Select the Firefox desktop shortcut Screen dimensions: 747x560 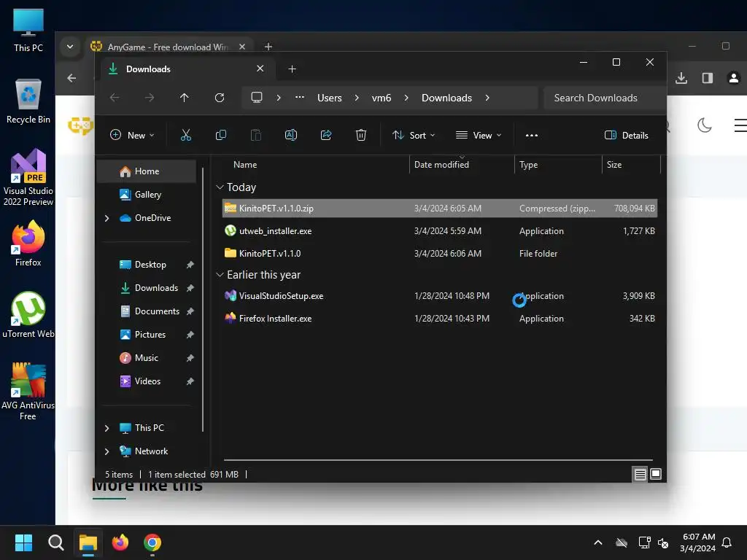[x=28, y=244]
